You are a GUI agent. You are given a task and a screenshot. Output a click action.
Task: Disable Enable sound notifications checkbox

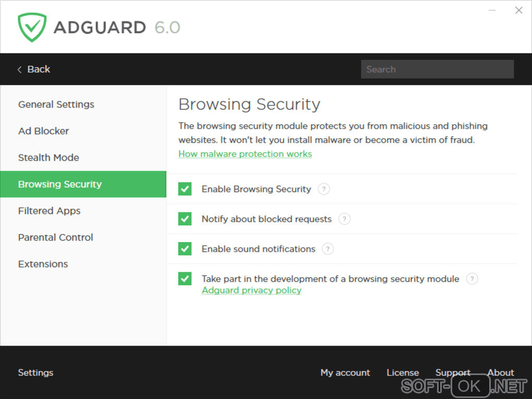tap(185, 249)
